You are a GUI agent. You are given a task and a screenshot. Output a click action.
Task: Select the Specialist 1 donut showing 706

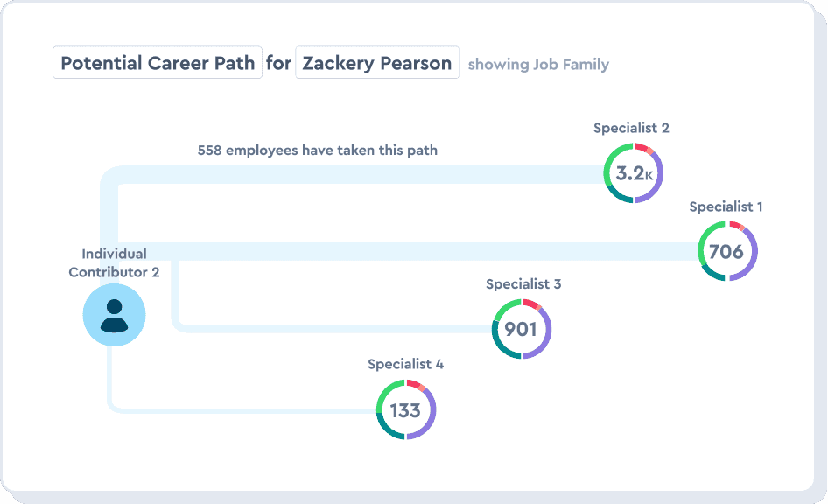726,252
